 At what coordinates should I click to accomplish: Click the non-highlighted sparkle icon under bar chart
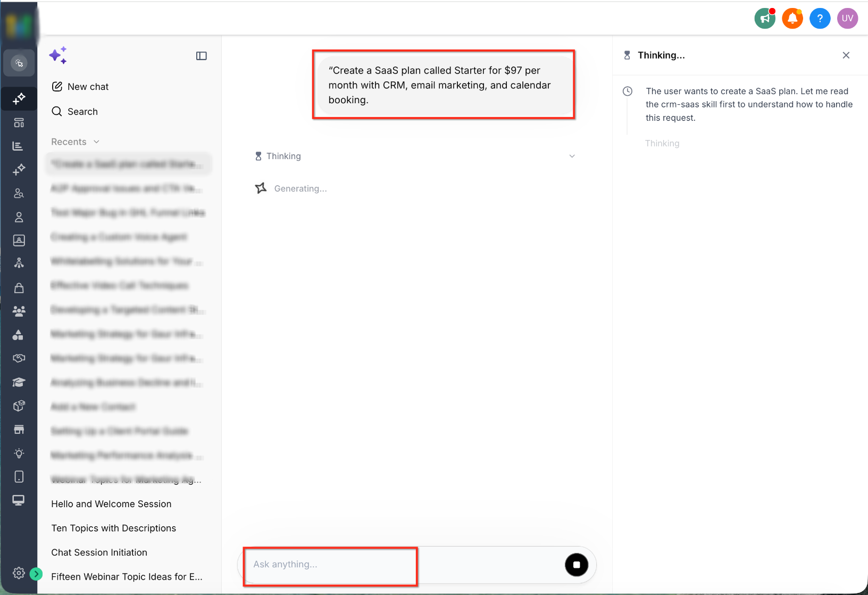pos(19,170)
